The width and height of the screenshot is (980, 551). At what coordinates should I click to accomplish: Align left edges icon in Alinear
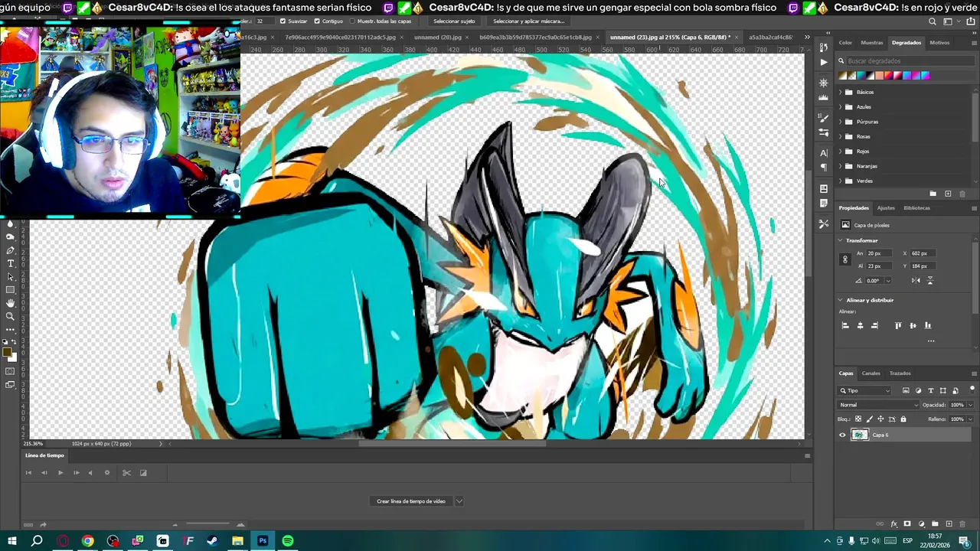(x=845, y=325)
